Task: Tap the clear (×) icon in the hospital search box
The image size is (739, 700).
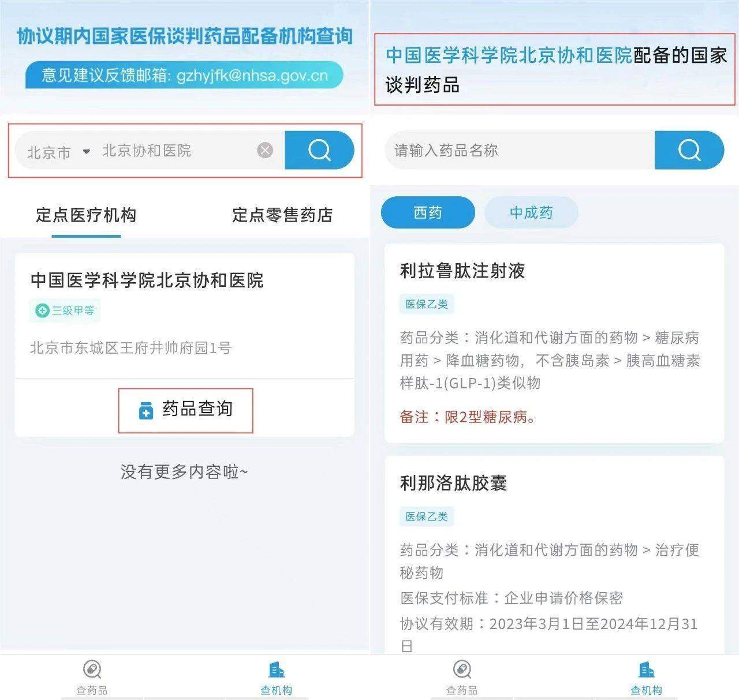Action: point(265,151)
